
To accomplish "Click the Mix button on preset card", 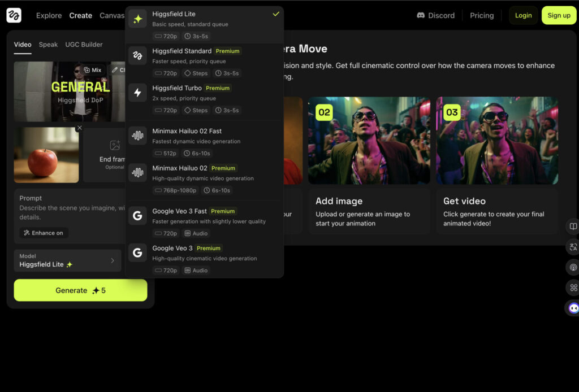I will [x=93, y=70].
